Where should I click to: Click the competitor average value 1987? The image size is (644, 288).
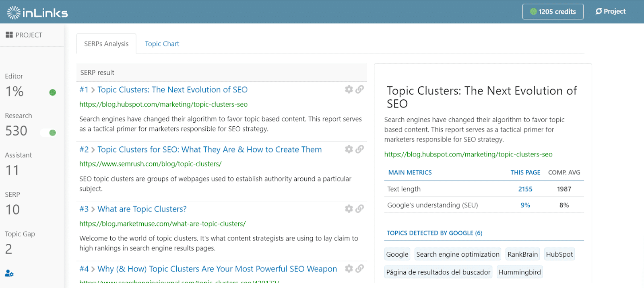coord(564,189)
